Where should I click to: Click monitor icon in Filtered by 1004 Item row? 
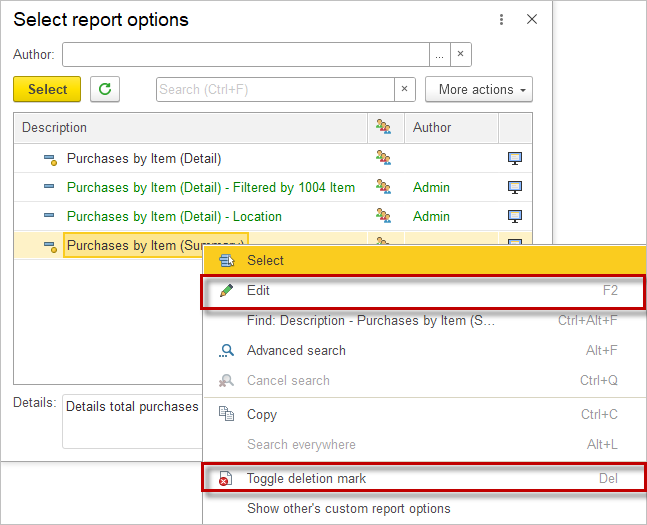click(x=515, y=187)
